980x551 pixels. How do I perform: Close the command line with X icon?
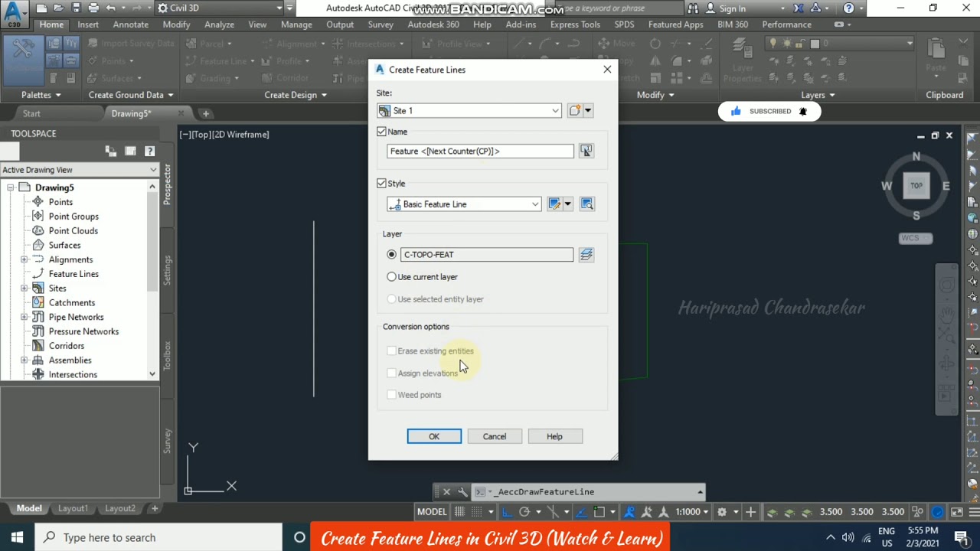[x=447, y=492]
